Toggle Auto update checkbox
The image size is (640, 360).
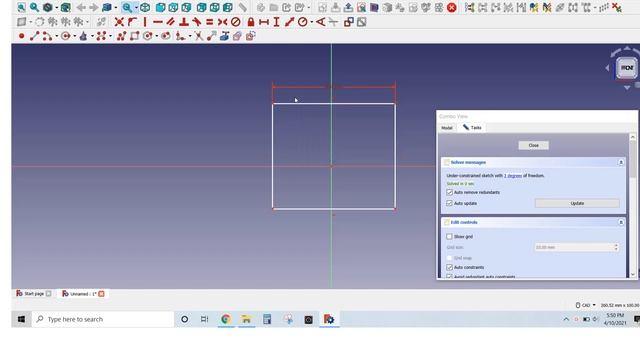(449, 203)
